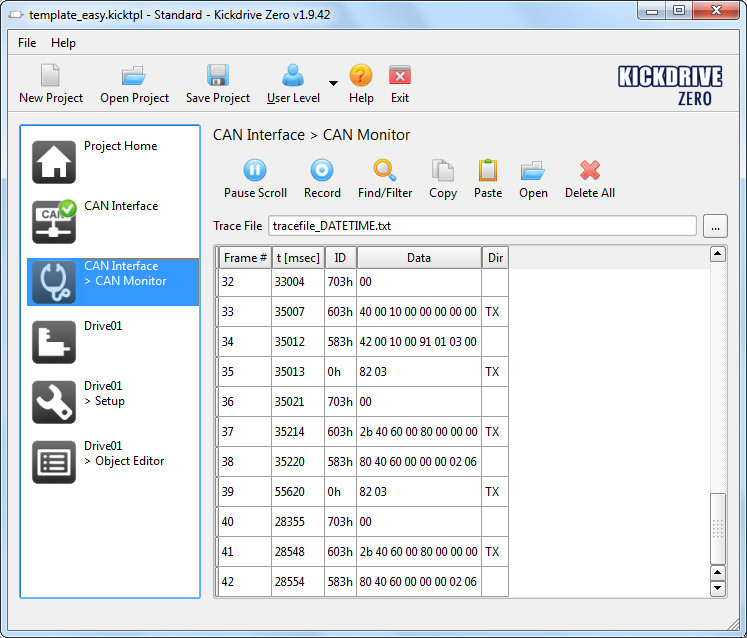Open Drive01 Object Editor item
The image size is (747, 638).
tap(113, 462)
